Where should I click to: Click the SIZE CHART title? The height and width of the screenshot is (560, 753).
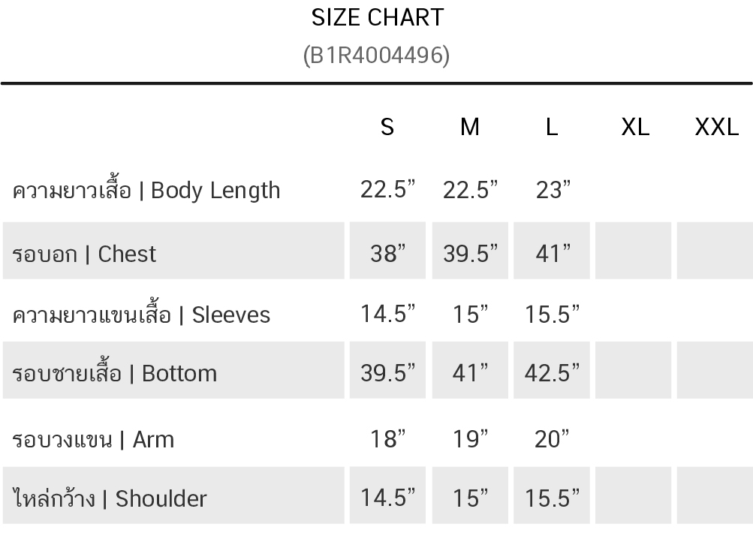[377, 17]
